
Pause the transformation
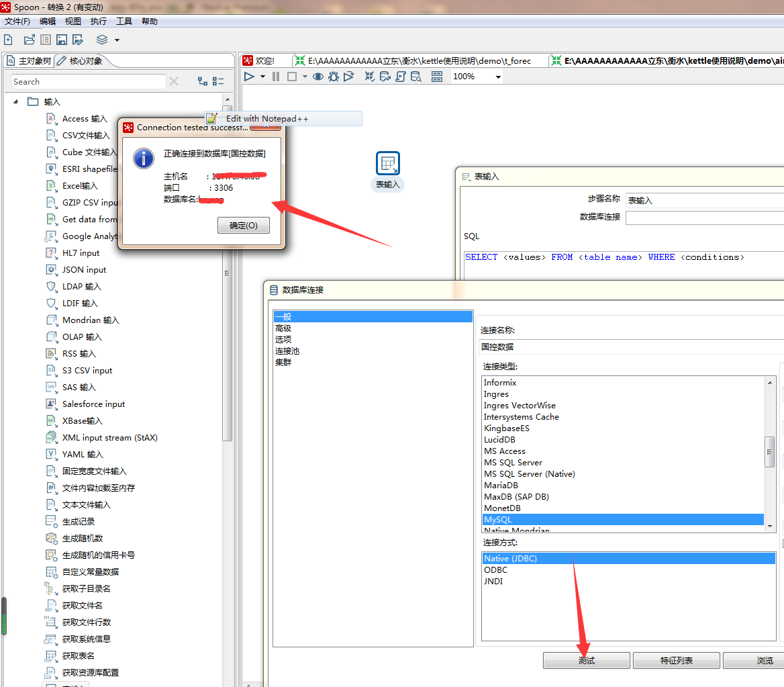[x=276, y=77]
